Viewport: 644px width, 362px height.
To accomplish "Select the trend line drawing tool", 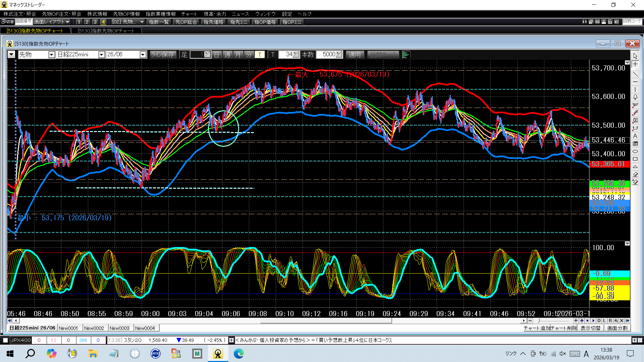I will pos(635,74).
